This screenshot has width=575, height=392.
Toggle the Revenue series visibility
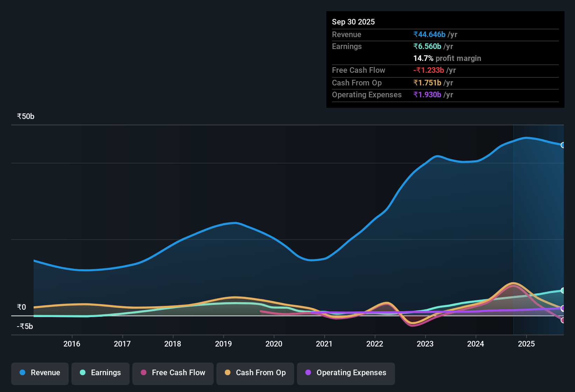pyautogui.click(x=40, y=373)
